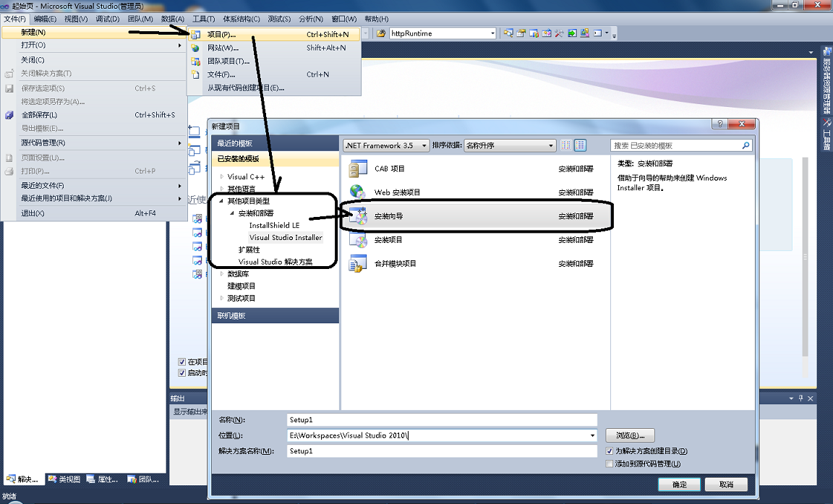
Task: Select the 建模项目 tree item
Action: [242, 286]
